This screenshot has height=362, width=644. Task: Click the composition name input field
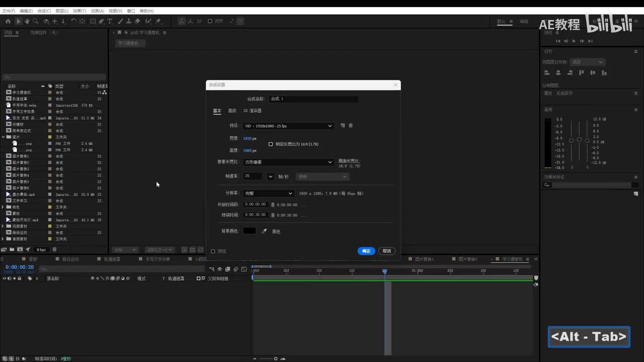tap(313, 99)
